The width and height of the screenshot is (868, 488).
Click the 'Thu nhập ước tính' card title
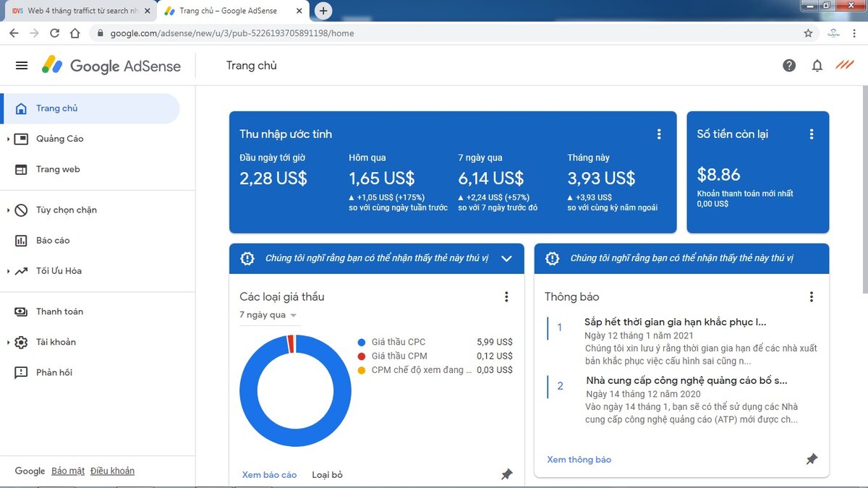[286, 134]
